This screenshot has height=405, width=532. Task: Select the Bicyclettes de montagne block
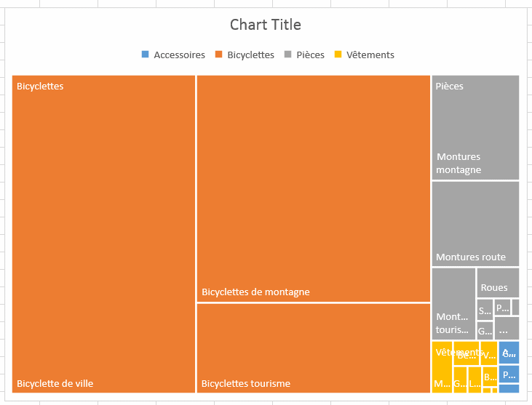[313, 188]
